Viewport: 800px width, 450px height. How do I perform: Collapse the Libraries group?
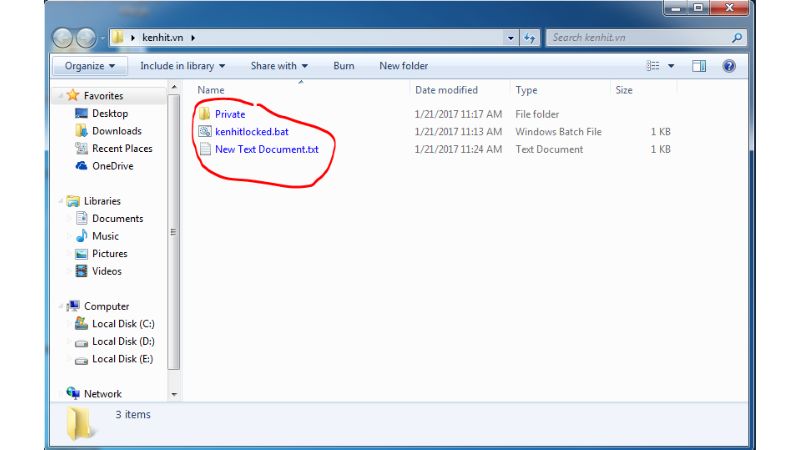(61, 201)
